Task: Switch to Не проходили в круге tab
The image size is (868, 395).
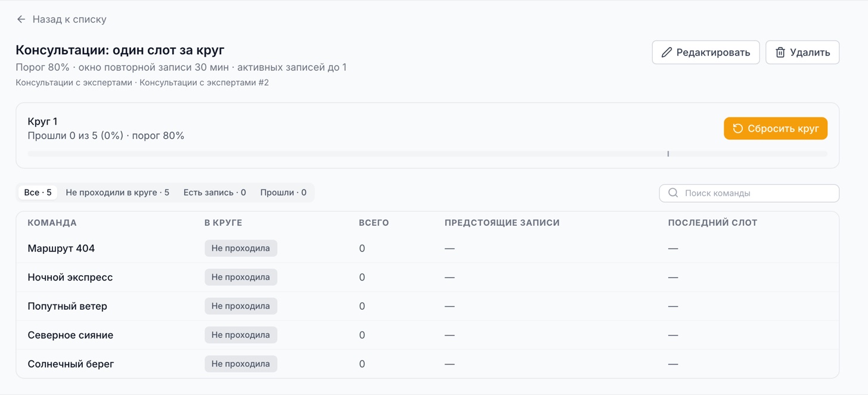Action: pyautogui.click(x=117, y=192)
